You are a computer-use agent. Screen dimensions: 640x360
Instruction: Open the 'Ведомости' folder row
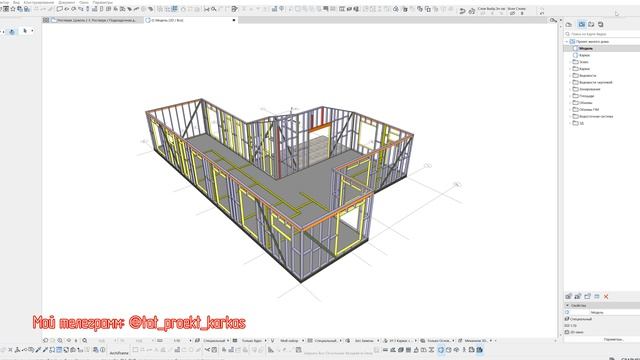[x=587, y=76]
